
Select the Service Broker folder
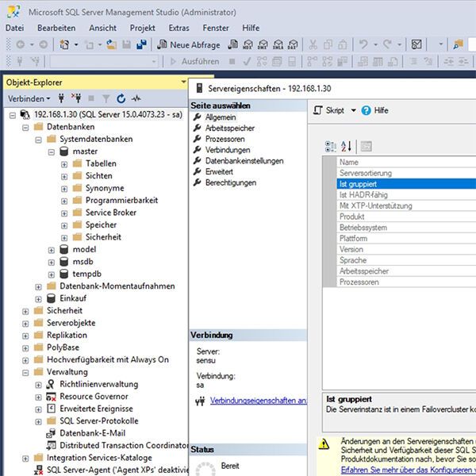tap(111, 213)
